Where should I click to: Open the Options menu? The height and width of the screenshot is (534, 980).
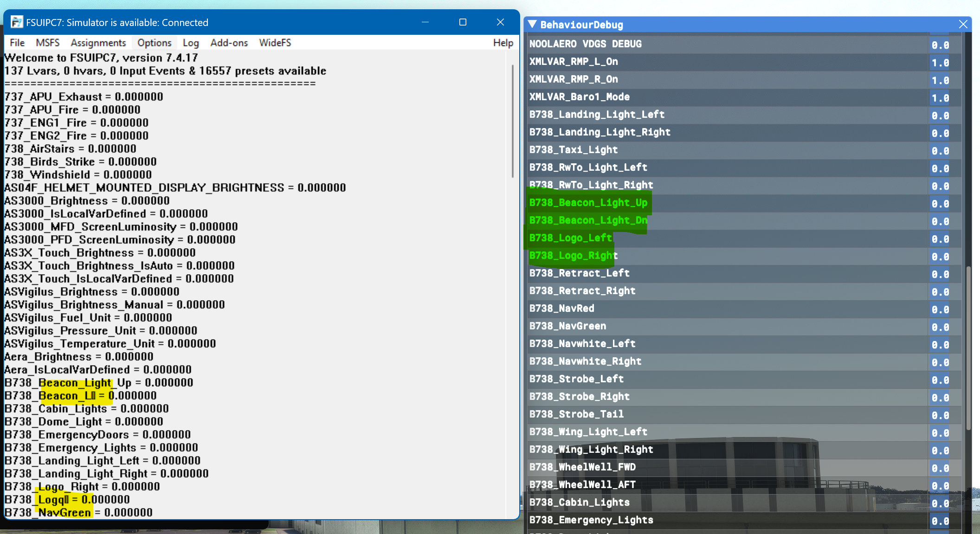click(x=155, y=43)
